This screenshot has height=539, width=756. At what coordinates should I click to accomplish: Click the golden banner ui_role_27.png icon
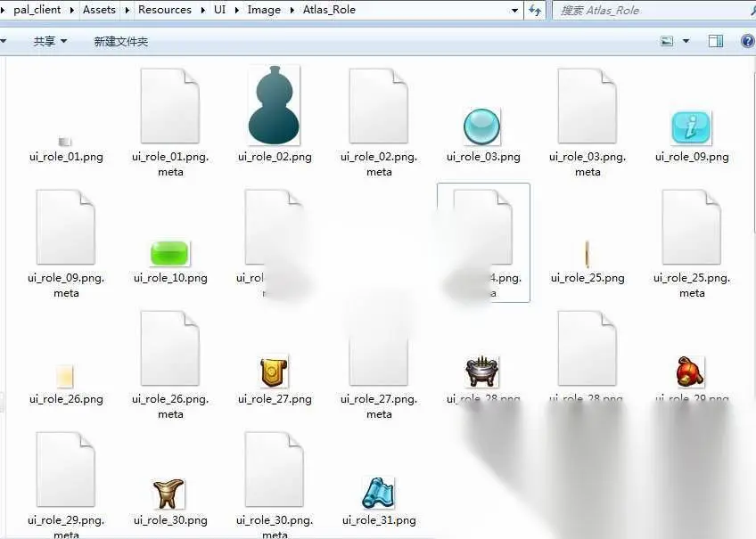click(x=274, y=372)
